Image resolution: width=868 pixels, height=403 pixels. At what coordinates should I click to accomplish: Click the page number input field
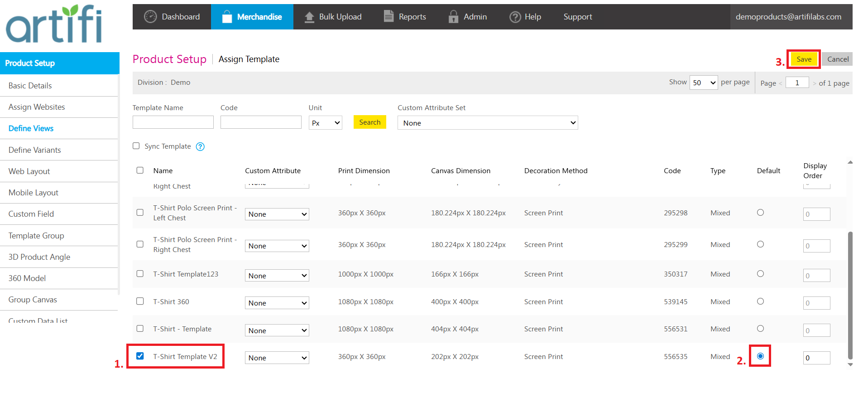pyautogui.click(x=797, y=83)
